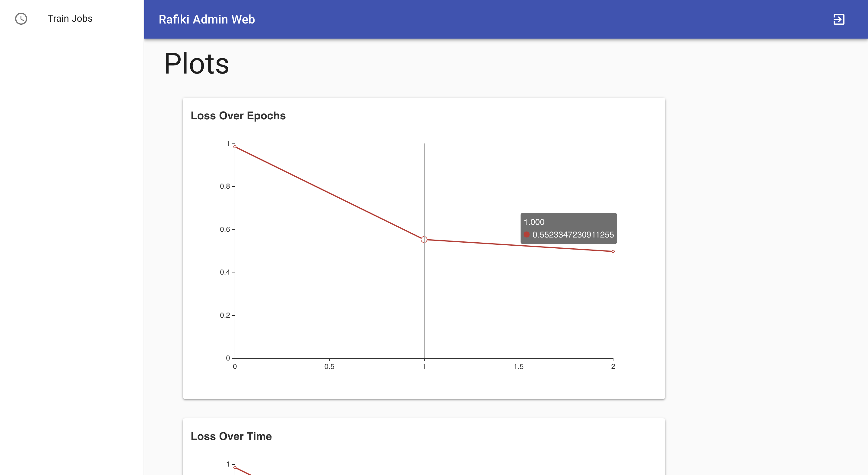
Task: Click the logout icon in the top bar
Action: point(839,19)
